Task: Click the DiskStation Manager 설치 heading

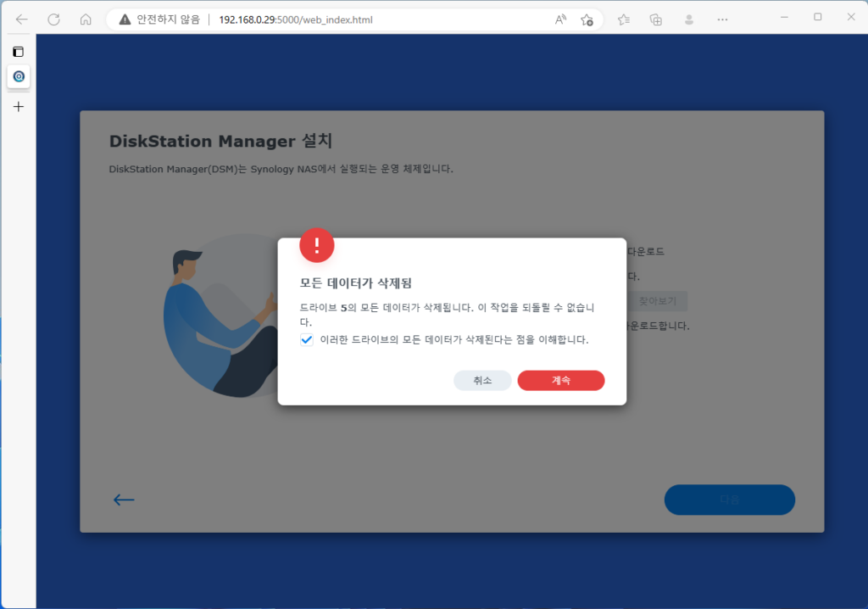Action: (220, 141)
